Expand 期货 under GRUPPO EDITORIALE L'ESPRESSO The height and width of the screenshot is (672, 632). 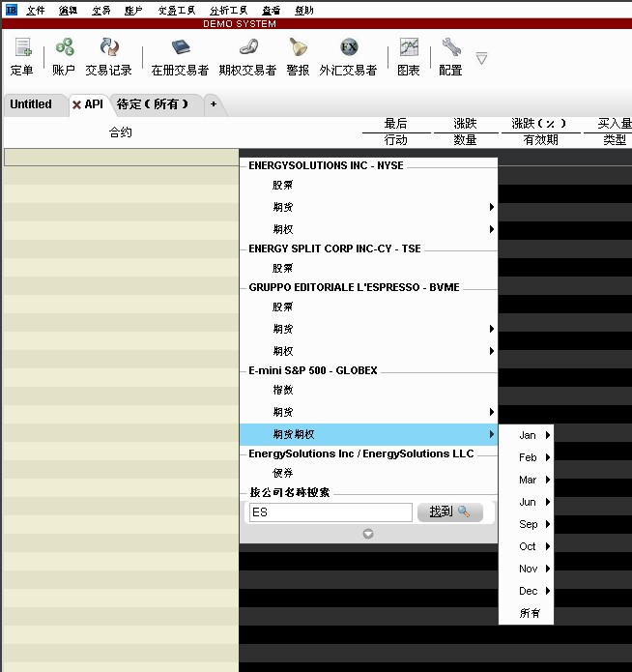(x=368, y=329)
